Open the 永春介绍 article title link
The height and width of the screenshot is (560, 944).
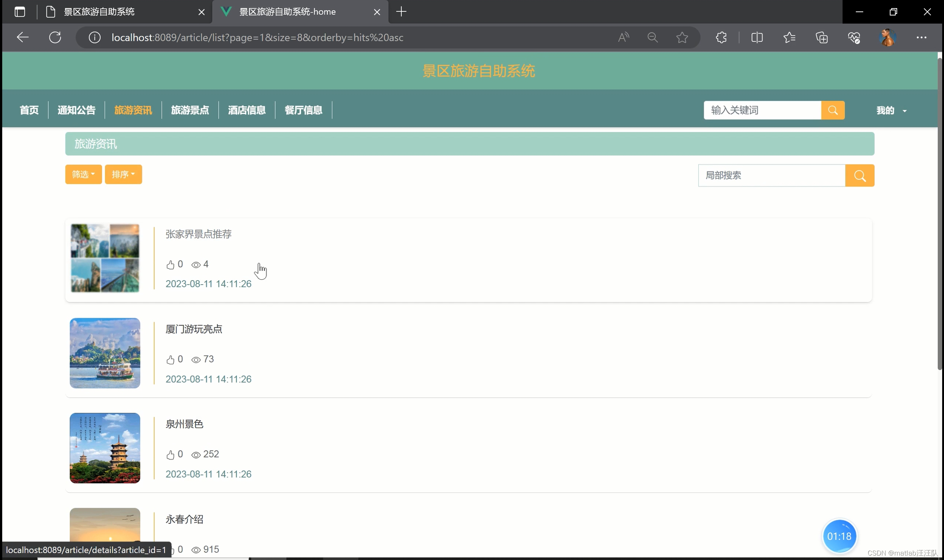tap(184, 519)
